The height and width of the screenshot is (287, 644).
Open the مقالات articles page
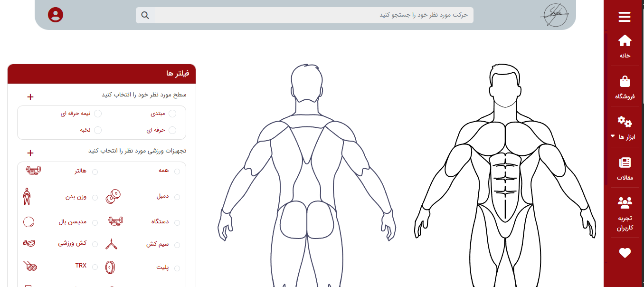click(625, 169)
